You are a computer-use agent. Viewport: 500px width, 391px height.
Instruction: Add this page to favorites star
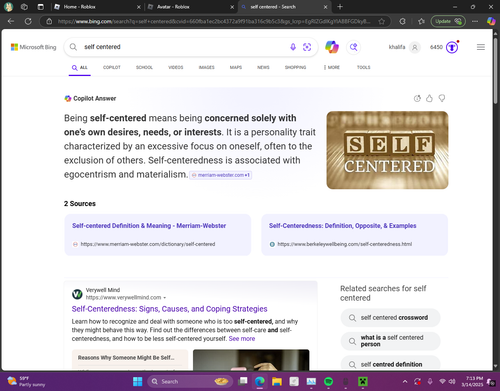tap(382, 21)
